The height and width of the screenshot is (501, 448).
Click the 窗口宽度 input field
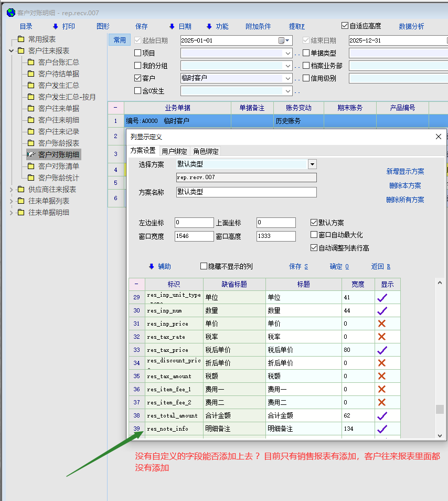tap(193, 236)
